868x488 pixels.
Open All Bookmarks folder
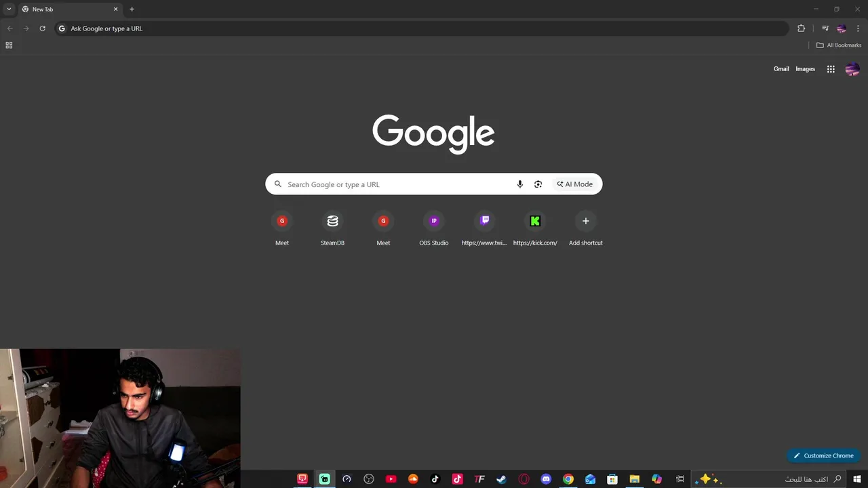coord(839,45)
